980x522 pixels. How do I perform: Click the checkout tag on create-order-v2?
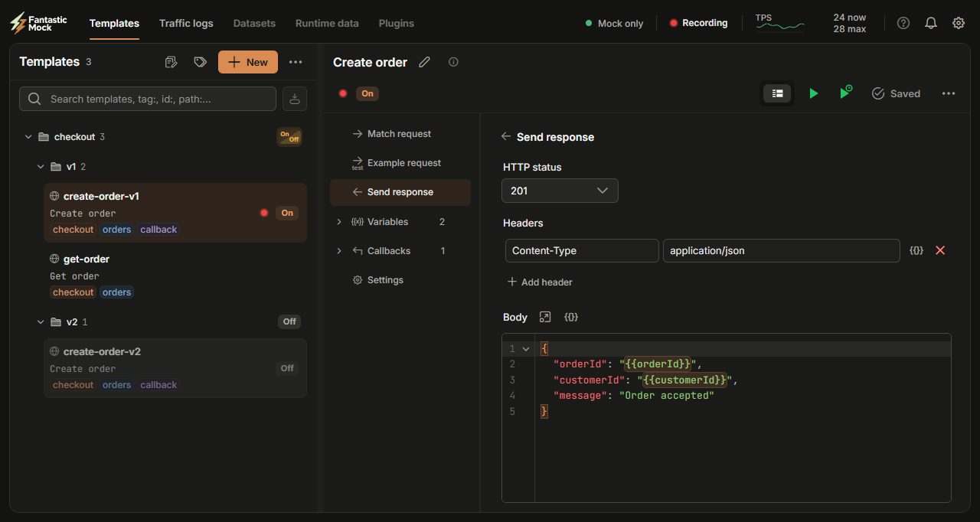coord(73,385)
